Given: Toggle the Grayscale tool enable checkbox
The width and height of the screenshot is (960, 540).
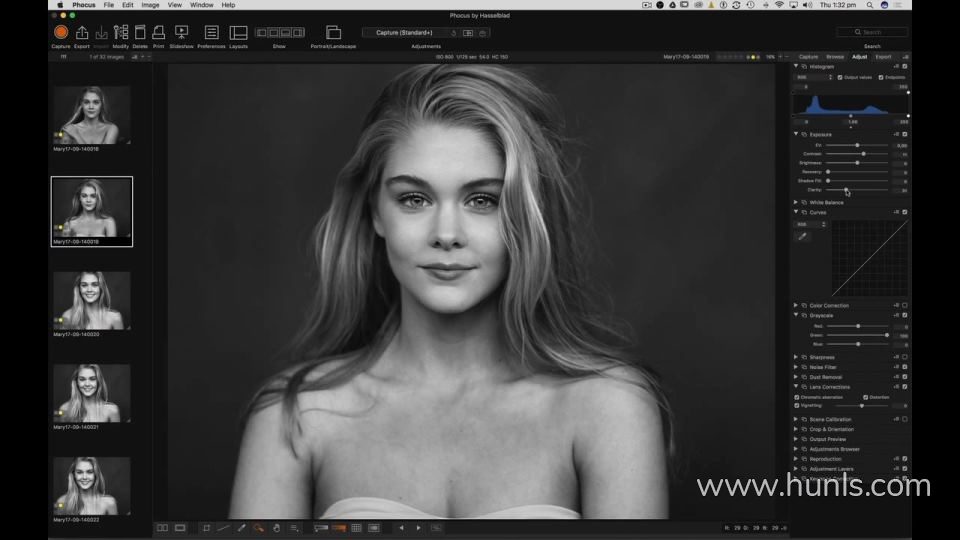Looking at the screenshot, I should tap(905, 315).
